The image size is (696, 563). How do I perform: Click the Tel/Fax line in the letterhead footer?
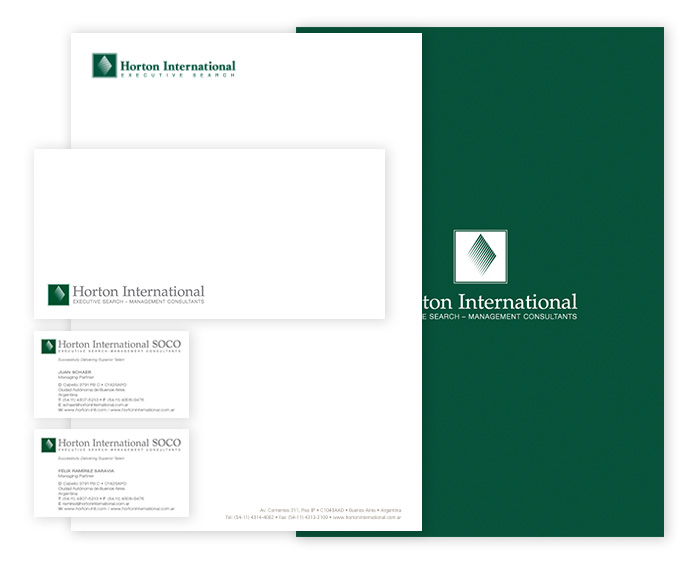pyautogui.click(x=313, y=517)
